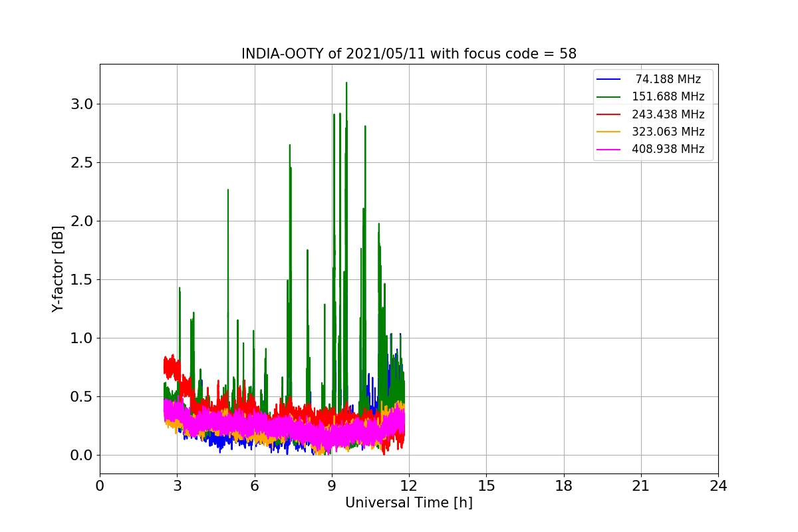The image size is (798, 532).
Task: Click x-axis tick label '21'
Action: click(641, 486)
